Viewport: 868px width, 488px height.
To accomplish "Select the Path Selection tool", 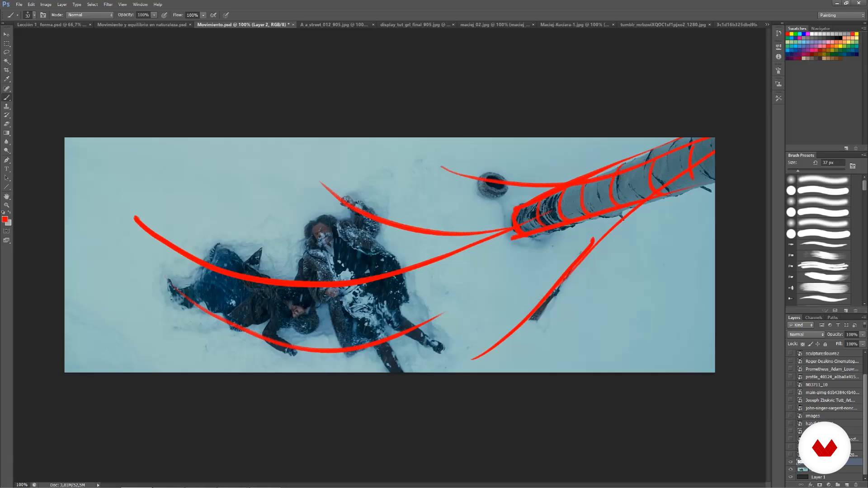I will 6,178.
